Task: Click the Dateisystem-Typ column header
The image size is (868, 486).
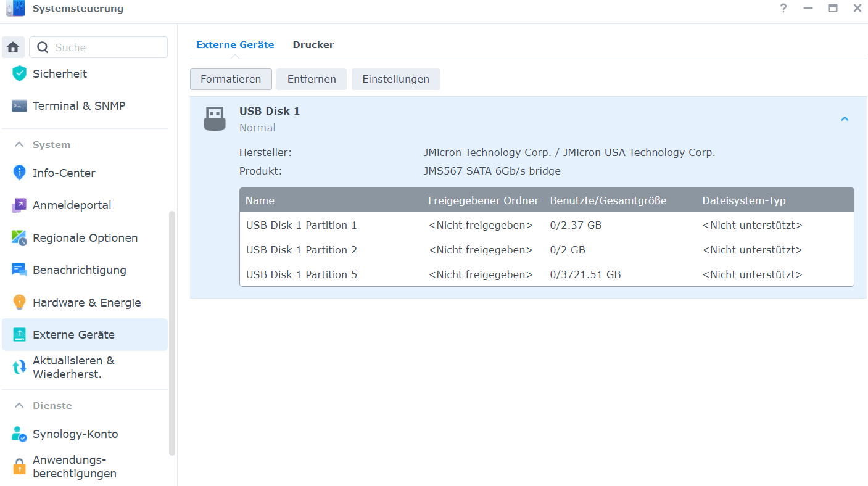Action: pyautogui.click(x=744, y=200)
